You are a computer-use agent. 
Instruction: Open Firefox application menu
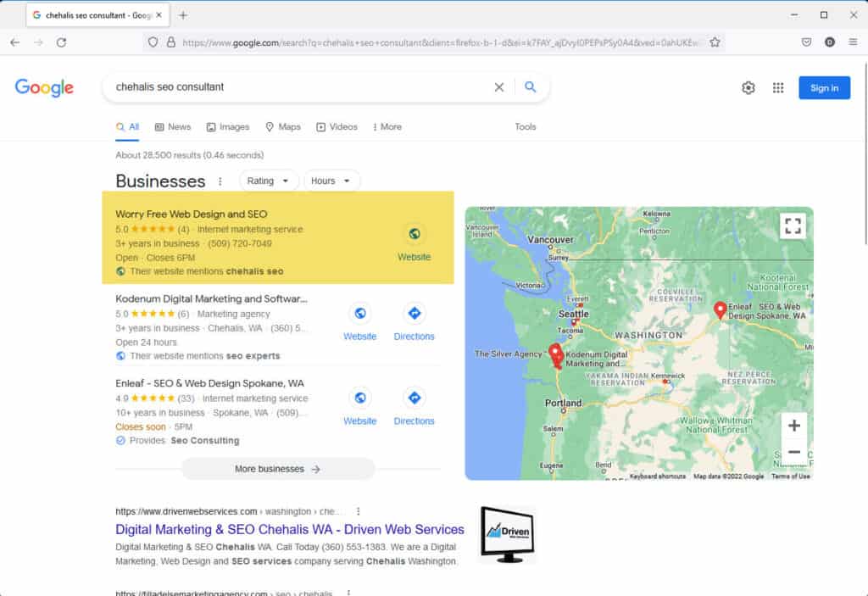(x=853, y=42)
